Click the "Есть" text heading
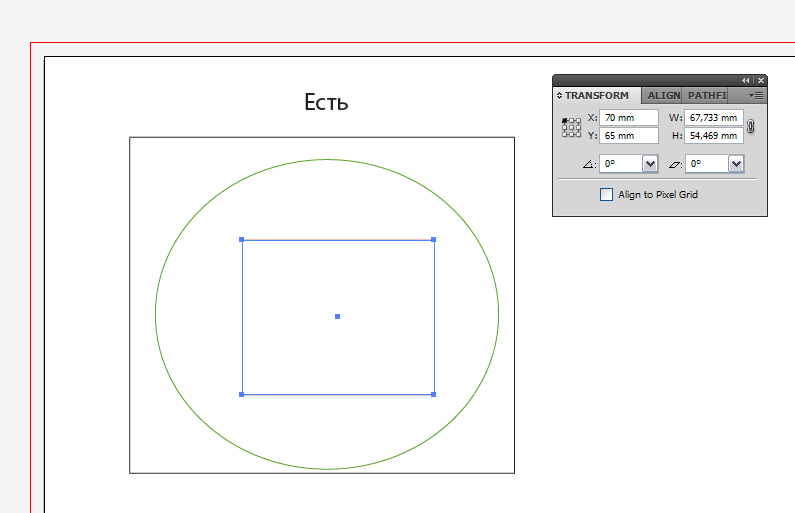The image size is (795, 513). pyautogui.click(x=326, y=102)
